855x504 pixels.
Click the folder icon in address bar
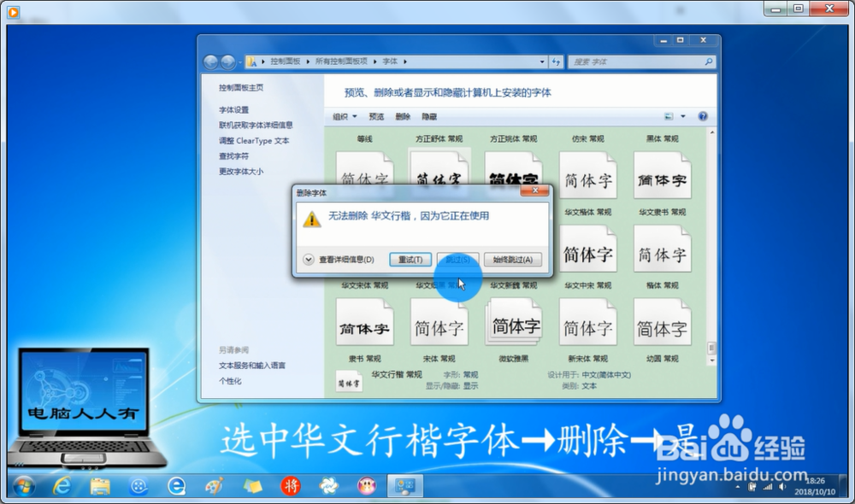click(x=251, y=62)
